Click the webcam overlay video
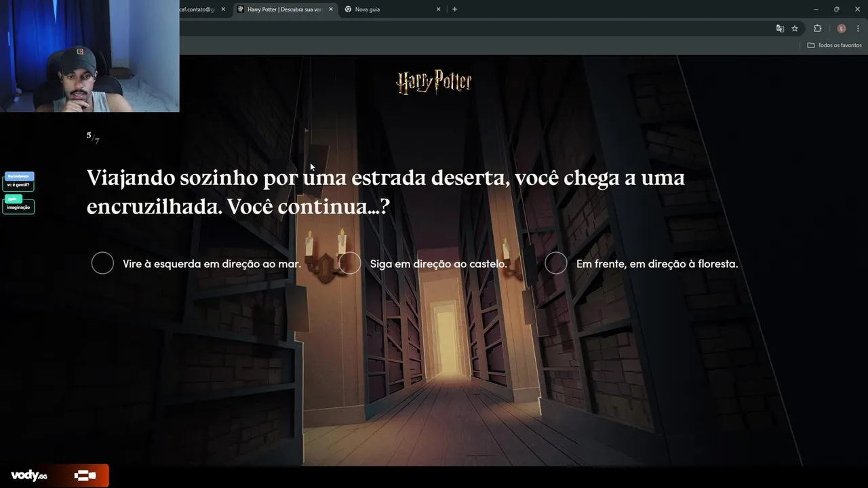The image size is (868, 488). pos(90,56)
